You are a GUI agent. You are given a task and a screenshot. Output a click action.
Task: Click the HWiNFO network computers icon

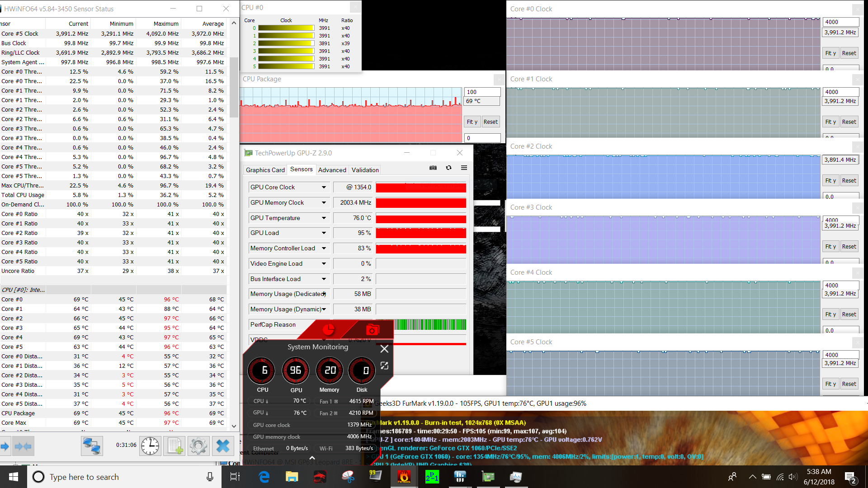tap(92, 446)
